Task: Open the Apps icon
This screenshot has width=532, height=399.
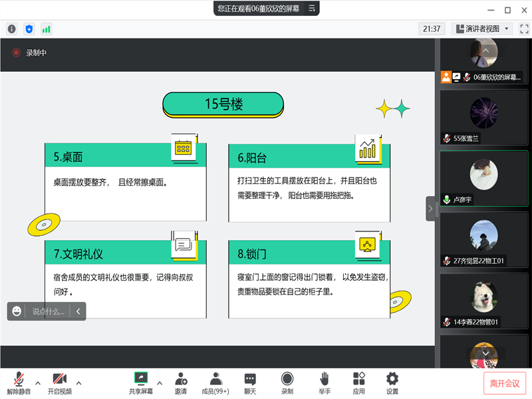Action: (x=359, y=383)
